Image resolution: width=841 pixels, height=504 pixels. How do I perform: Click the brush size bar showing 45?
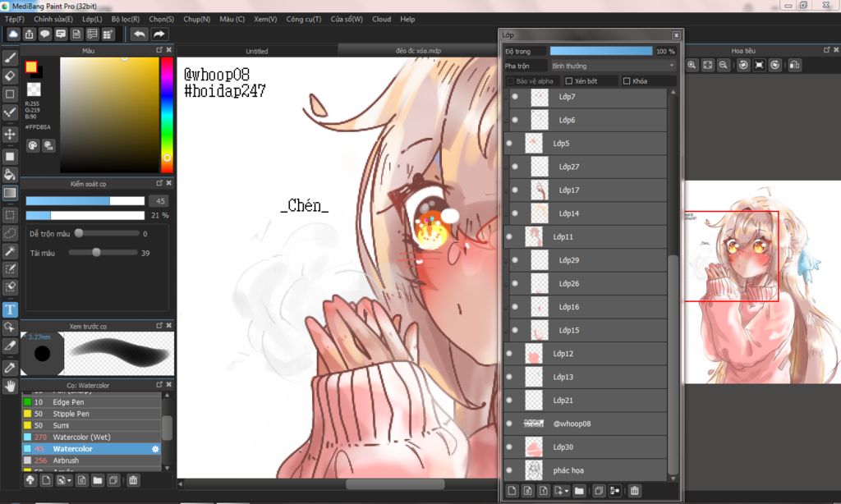coord(85,200)
